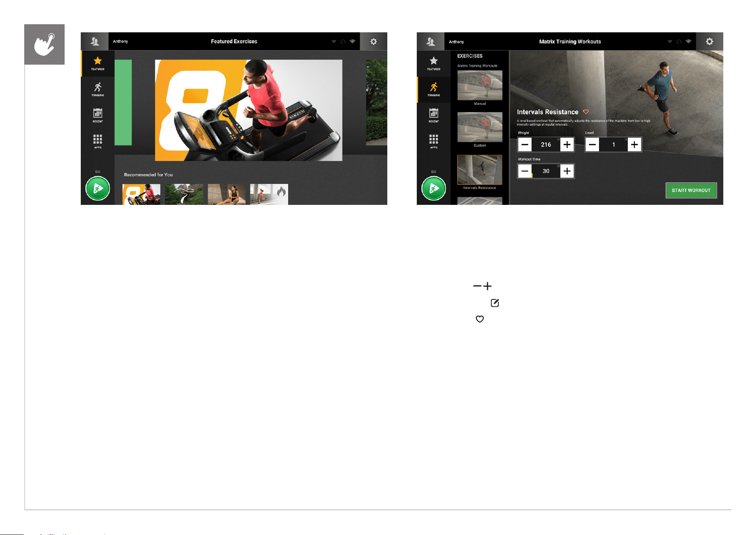Viewport: 756px width, 535px height.
Task: Tap green GO button in Featured Exercises screen
Action: coord(98,188)
